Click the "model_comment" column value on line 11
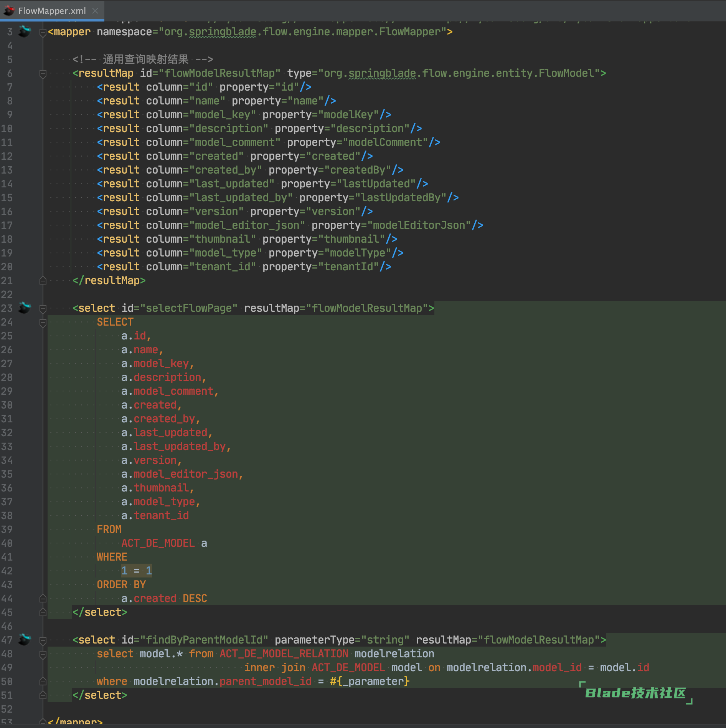 click(x=235, y=142)
